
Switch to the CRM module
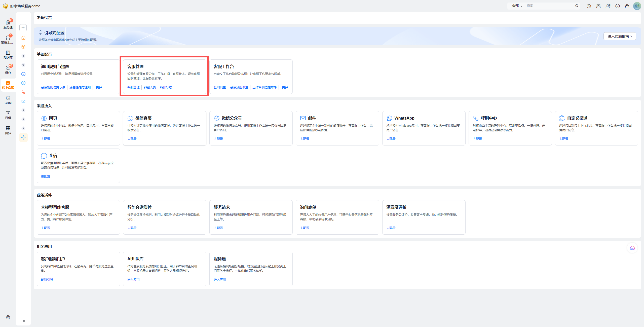8,100
